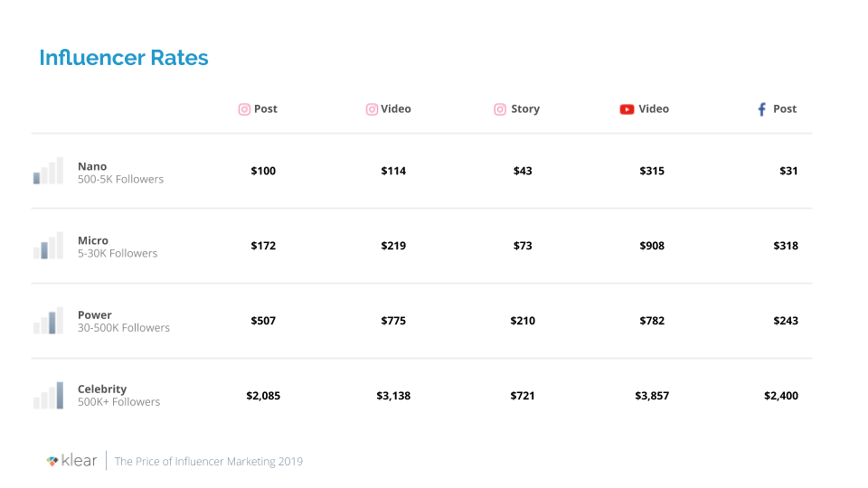Click the Nano tier bar-chart icon
This screenshot has height=488, width=868.
[49, 172]
